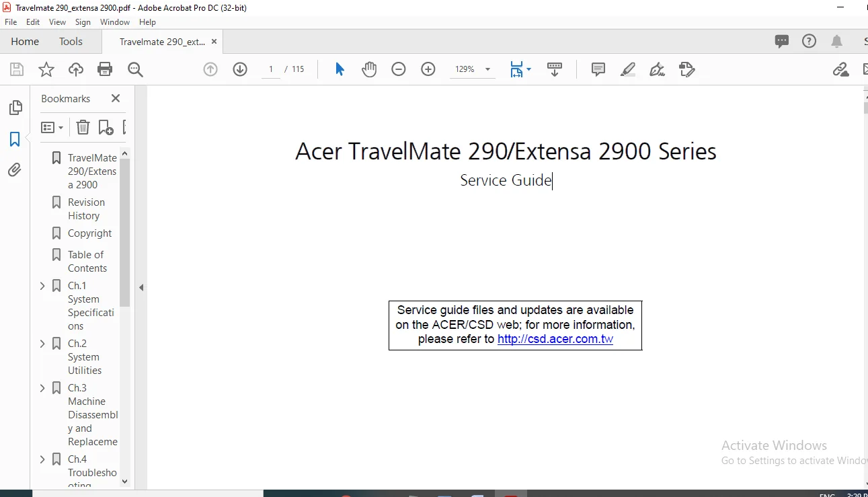Jump to Revision History bookmark
868x497 pixels.
pos(86,209)
